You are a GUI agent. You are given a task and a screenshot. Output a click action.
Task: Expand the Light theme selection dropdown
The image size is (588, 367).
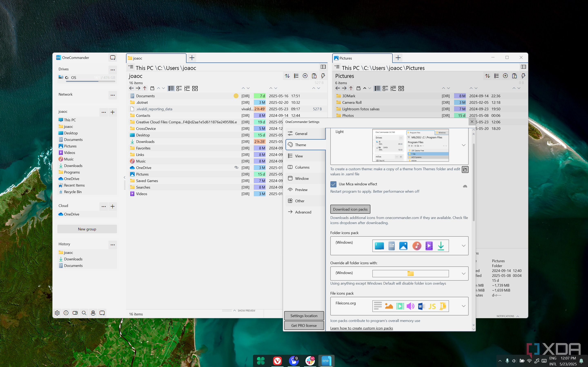point(463,145)
